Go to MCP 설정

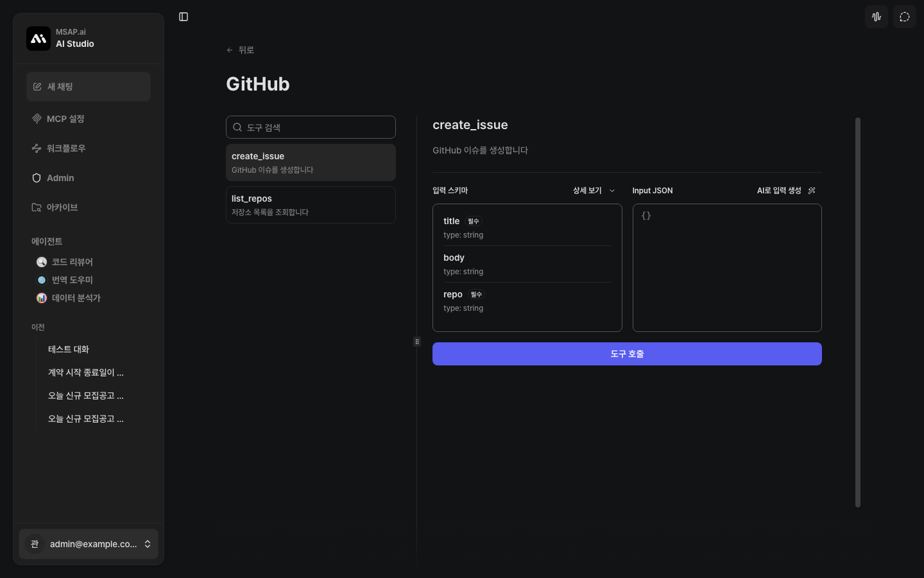pos(89,119)
